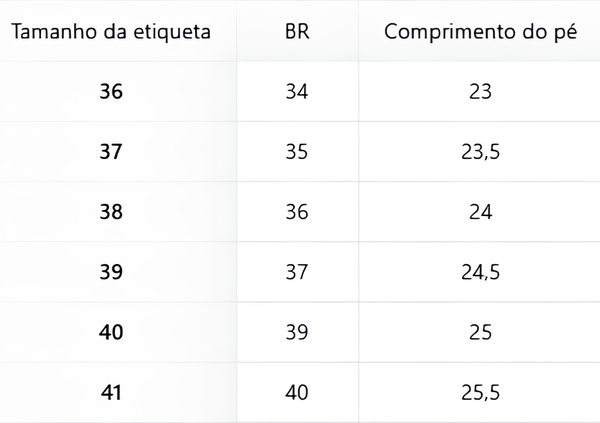The width and height of the screenshot is (600, 423).
Task: Click foot length 25,5 cell
Action: click(x=480, y=392)
